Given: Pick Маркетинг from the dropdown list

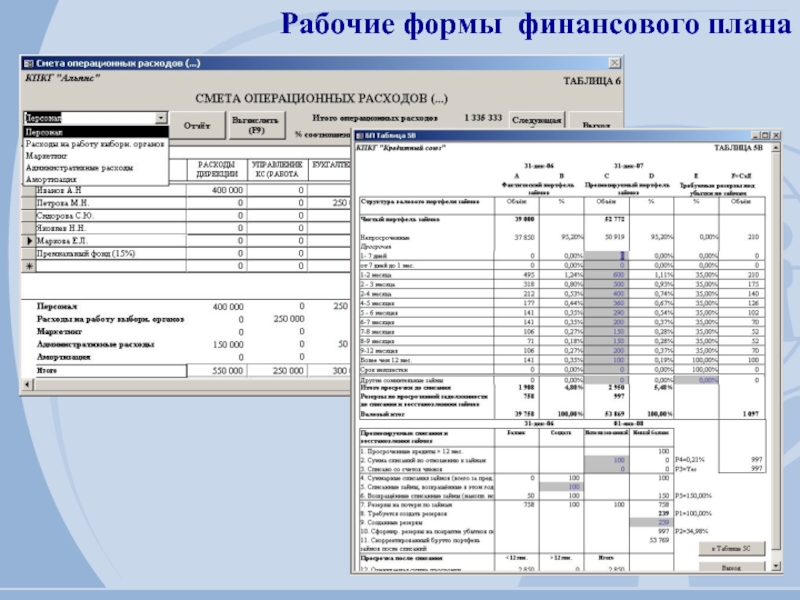Looking at the screenshot, I should point(96,156).
